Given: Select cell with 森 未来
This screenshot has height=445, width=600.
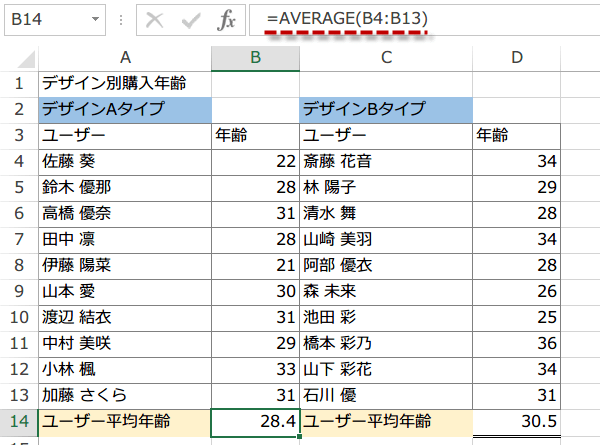Looking at the screenshot, I should click(x=386, y=292).
